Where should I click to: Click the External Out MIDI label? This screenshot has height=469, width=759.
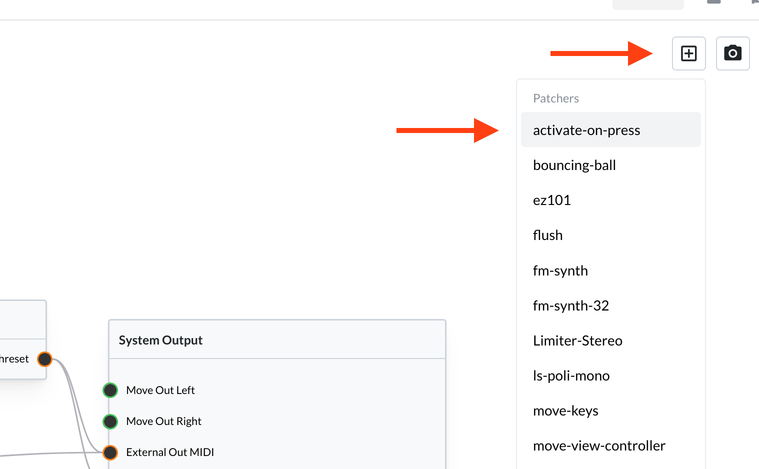point(170,452)
